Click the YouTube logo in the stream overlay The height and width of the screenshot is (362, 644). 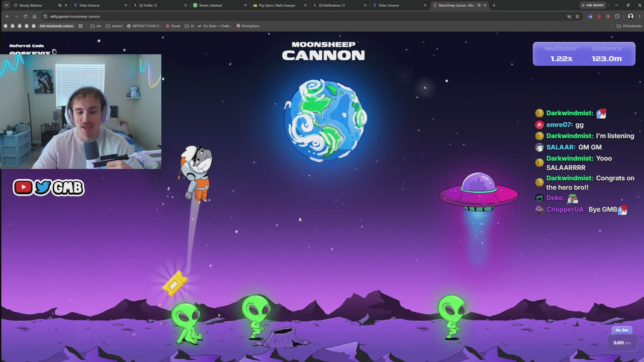click(23, 187)
